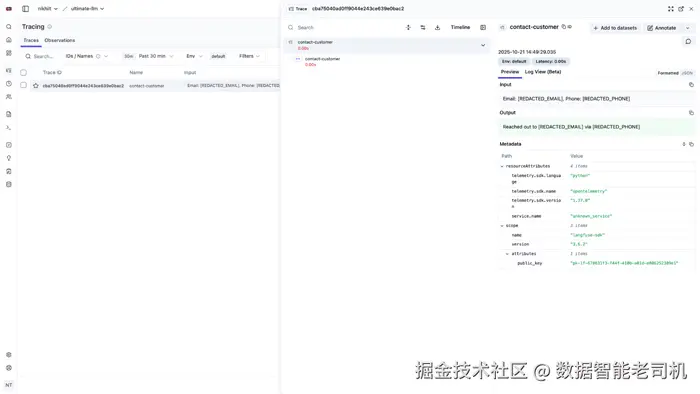Enter fullscreen for the trace panel
The image size is (700, 394).
click(671, 8)
